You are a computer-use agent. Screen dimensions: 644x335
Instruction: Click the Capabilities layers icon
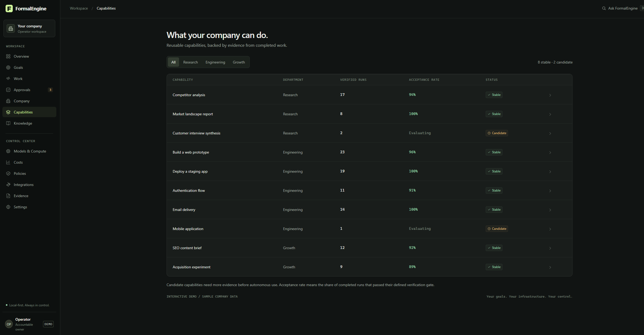8,112
